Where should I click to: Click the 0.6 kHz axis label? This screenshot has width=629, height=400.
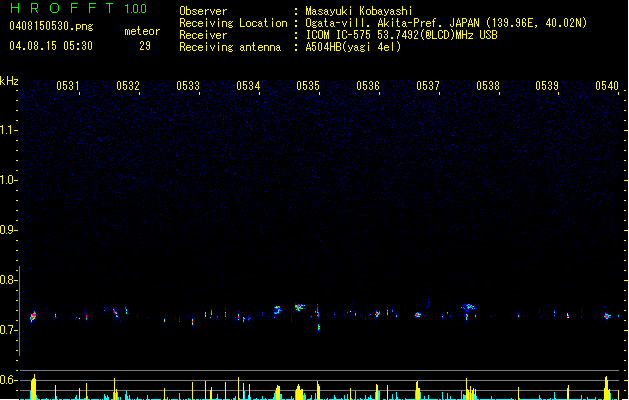(x=8, y=380)
